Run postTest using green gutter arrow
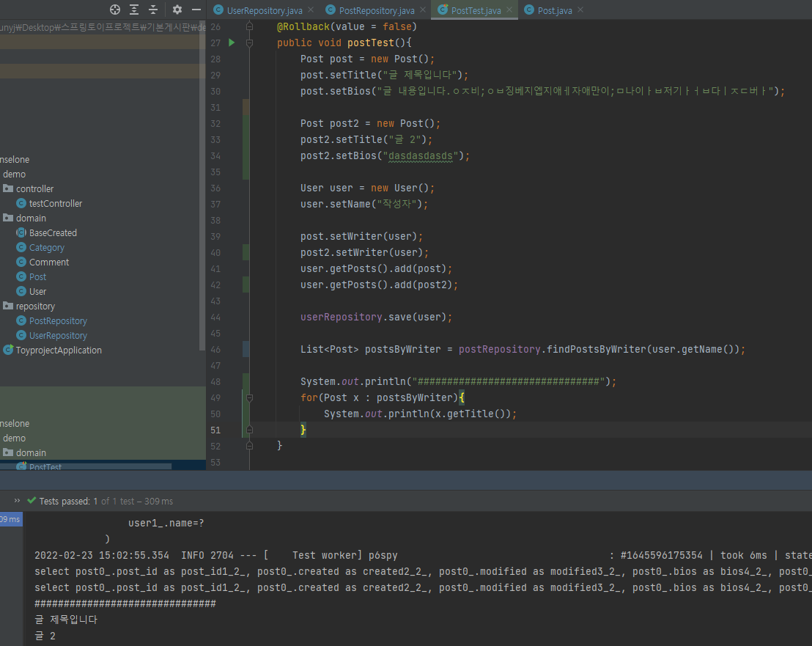Viewport: 812px width, 646px height. (x=232, y=43)
